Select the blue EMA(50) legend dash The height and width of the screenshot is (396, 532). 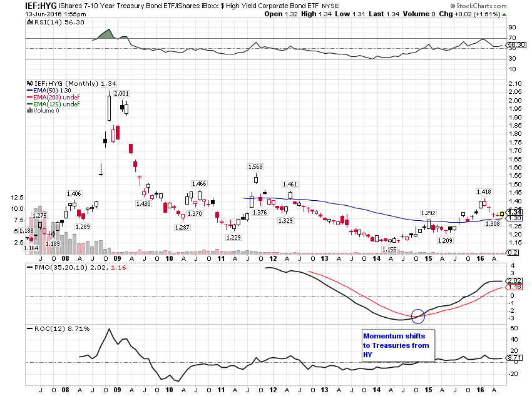(29, 91)
